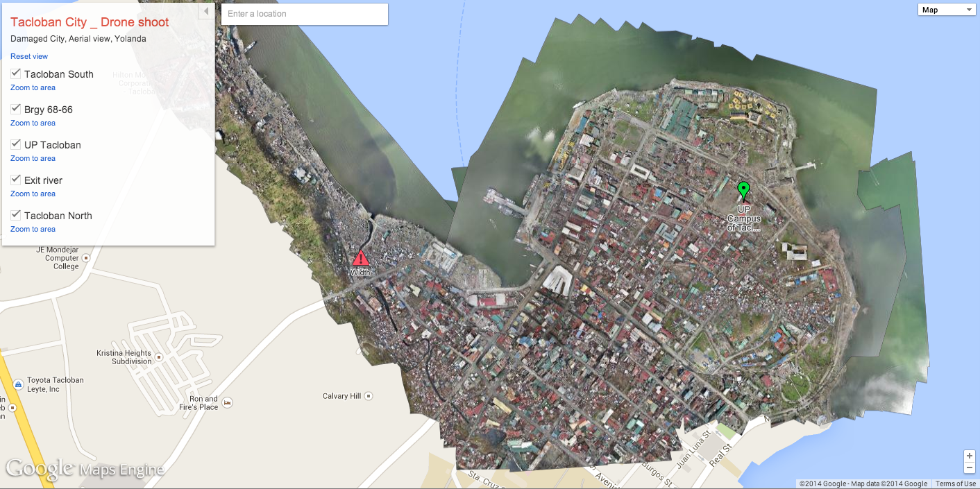Image resolution: width=980 pixels, height=489 pixels.
Task: Uncheck the Tacloban South layer
Action: coord(15,74)
